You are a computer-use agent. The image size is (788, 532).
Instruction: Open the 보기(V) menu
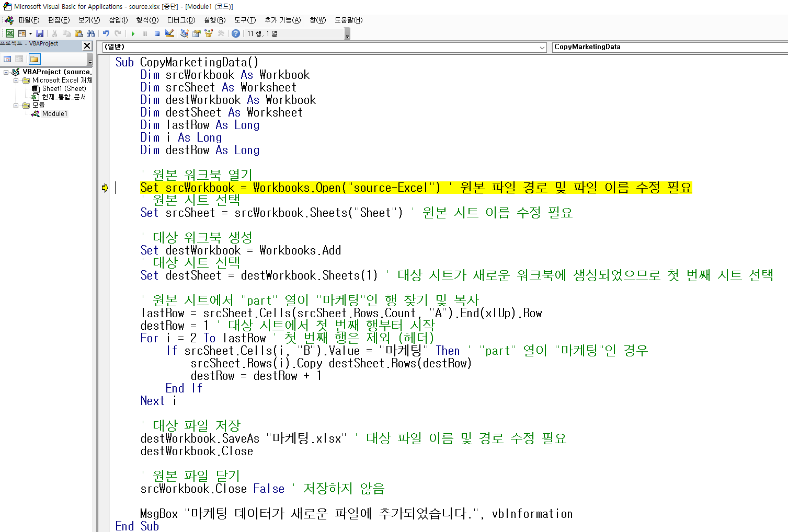(89, 20)
